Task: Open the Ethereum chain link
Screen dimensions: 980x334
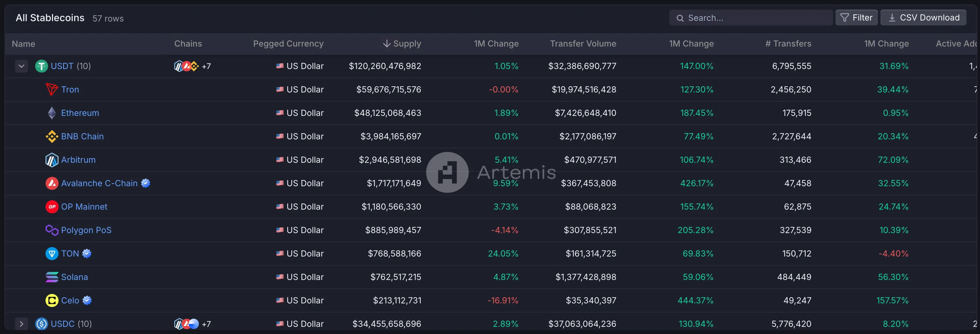Action: [x=80, y=113]
